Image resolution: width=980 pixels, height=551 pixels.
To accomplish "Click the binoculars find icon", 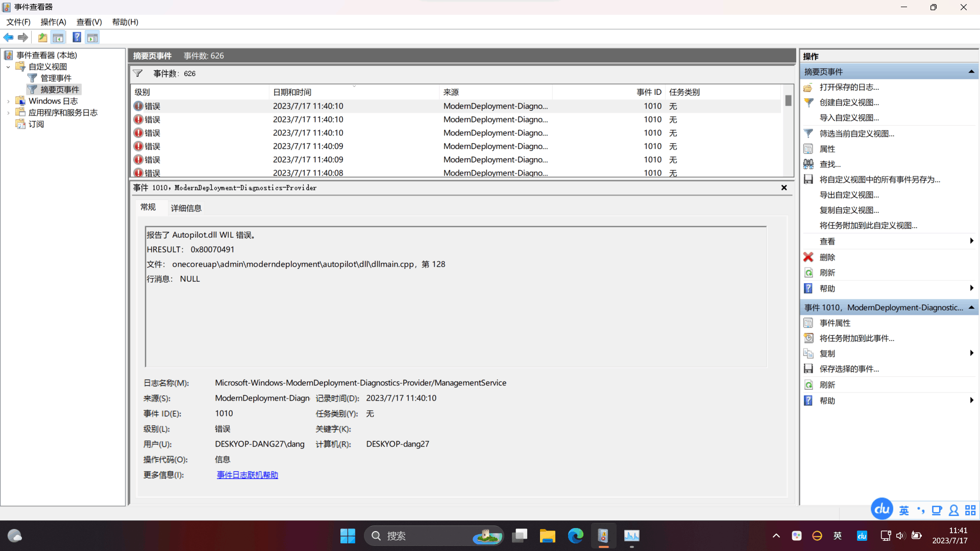I will (x=808, y=164).
